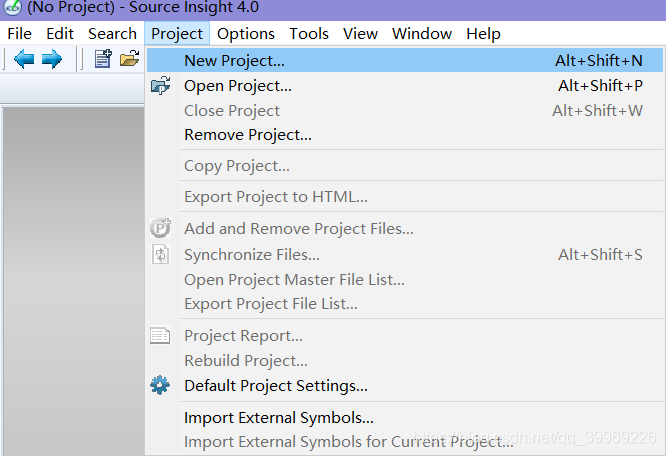Open the Tools menu
Screen dimensions: 666x456
[x=309, y=34]
